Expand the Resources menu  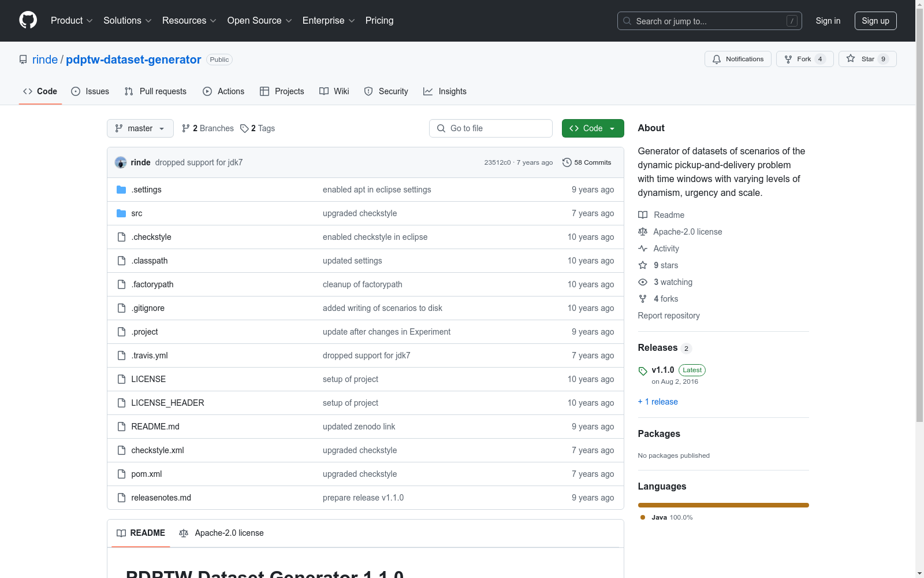pyautogui.click(x=189, y=20)
